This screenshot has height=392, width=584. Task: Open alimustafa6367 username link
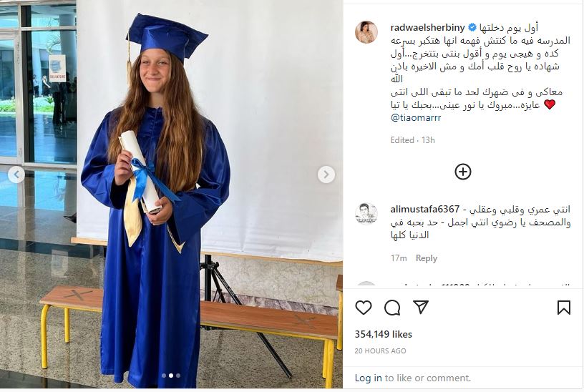point(425,209)
